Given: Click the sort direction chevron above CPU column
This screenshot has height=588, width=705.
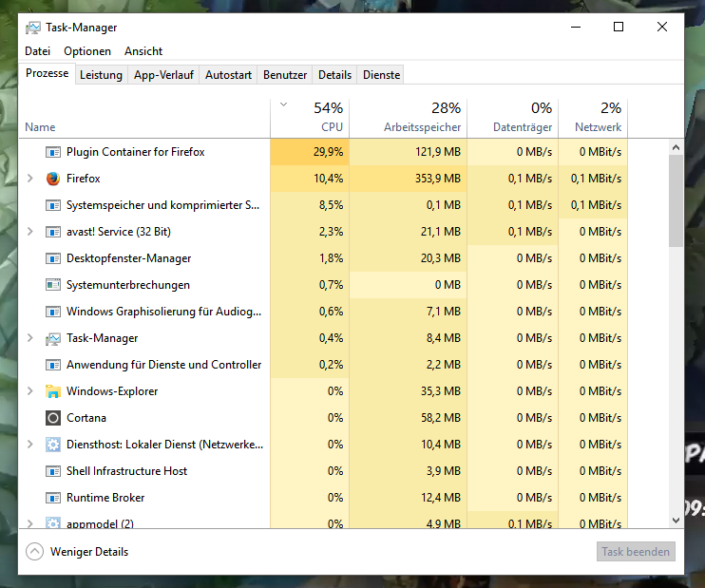Looking at the screenshot, I should pyautogui.click(x=283, y=104).
